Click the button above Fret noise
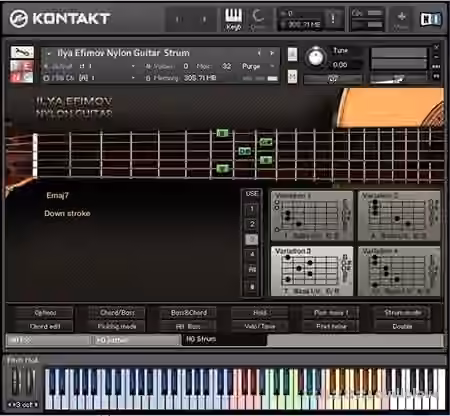The width and height of the screenshot is (450, 416). (331, 313)
